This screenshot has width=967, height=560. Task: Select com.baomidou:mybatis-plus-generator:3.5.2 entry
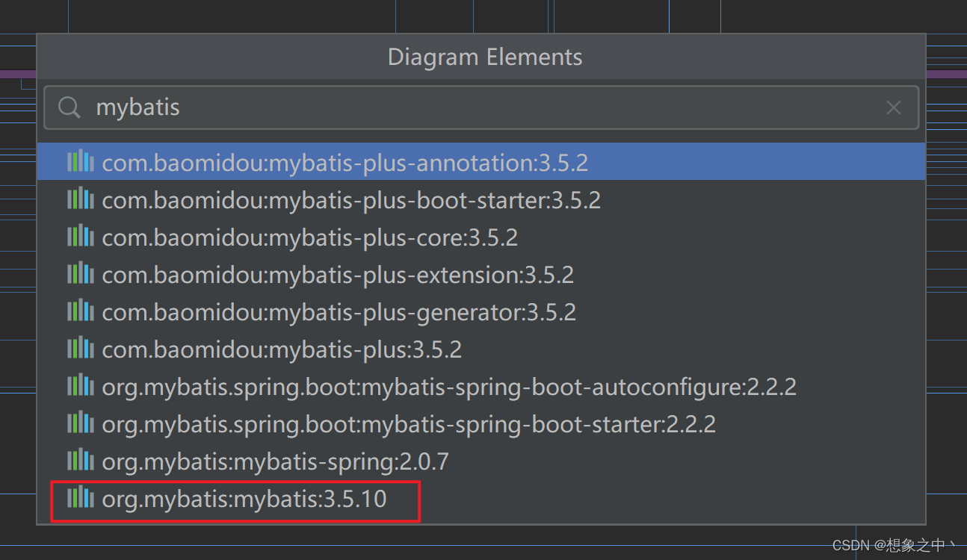pyautogui.click(x=481, y=311)
